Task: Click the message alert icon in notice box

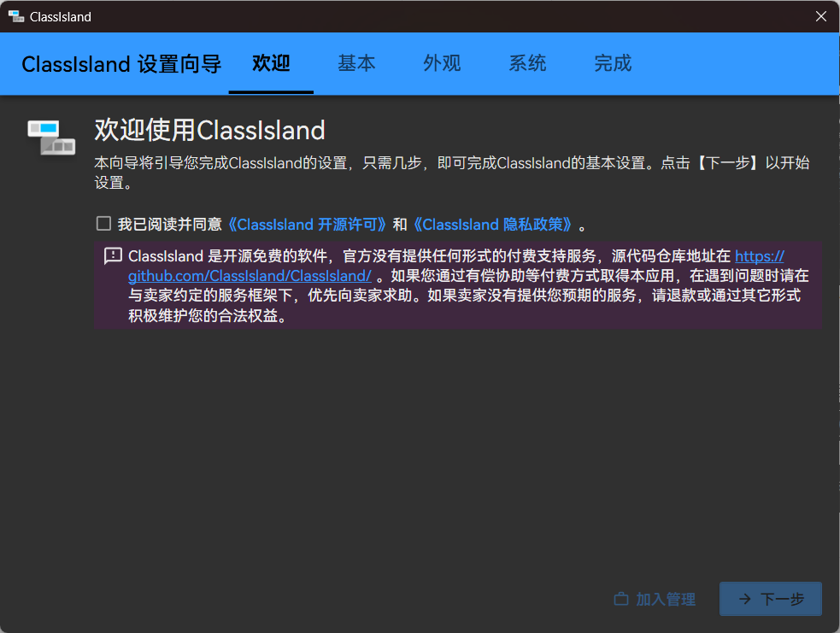Action: pos(113,256)
